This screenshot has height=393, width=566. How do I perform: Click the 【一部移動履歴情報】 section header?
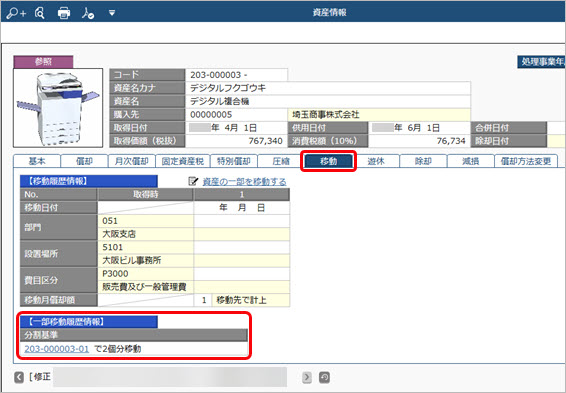pos(89,322)
